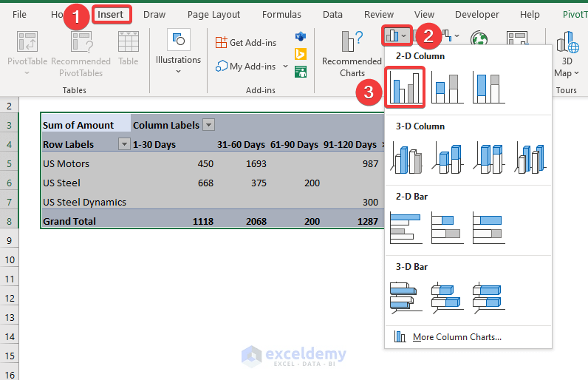Pick the 2-D Stacked Bar chart
Screen dimensions: 588x380
point(448,228)
